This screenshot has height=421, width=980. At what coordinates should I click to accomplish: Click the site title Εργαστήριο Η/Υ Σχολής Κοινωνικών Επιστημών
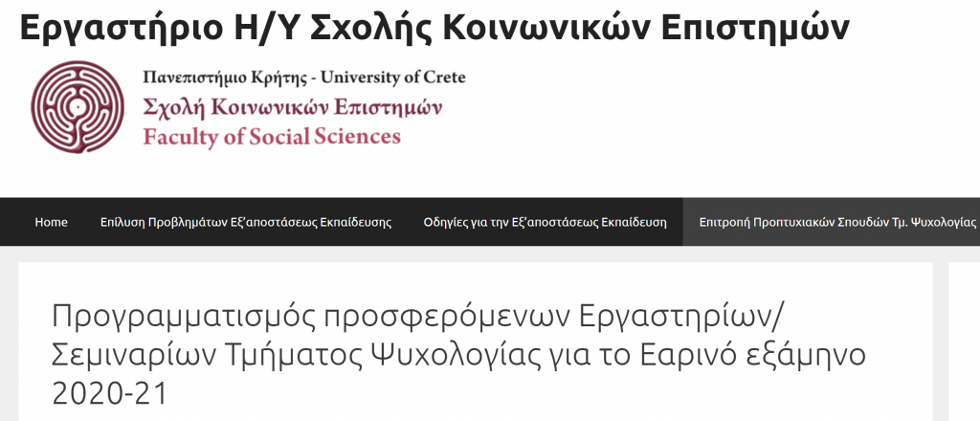click(434, 27)
